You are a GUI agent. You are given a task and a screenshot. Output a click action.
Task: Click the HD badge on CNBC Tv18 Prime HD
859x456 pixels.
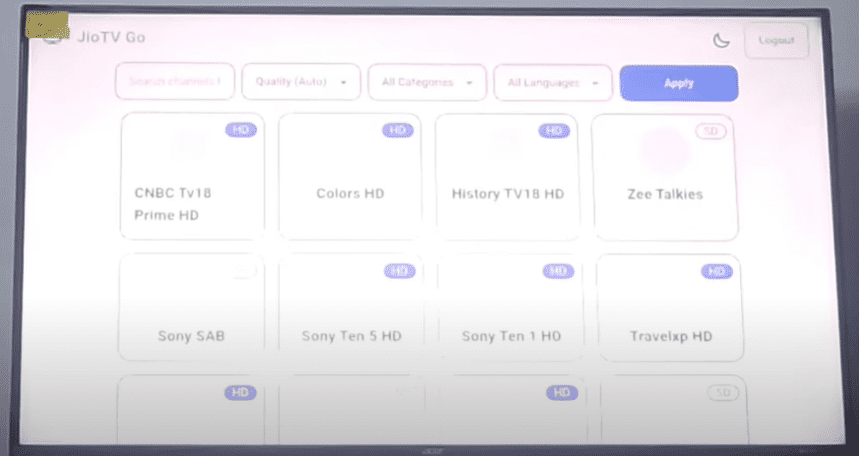click(241, 130)
